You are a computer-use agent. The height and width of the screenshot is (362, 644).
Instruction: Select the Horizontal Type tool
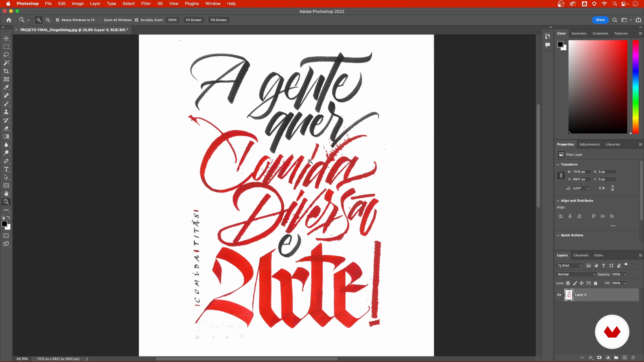coord(6,169)
